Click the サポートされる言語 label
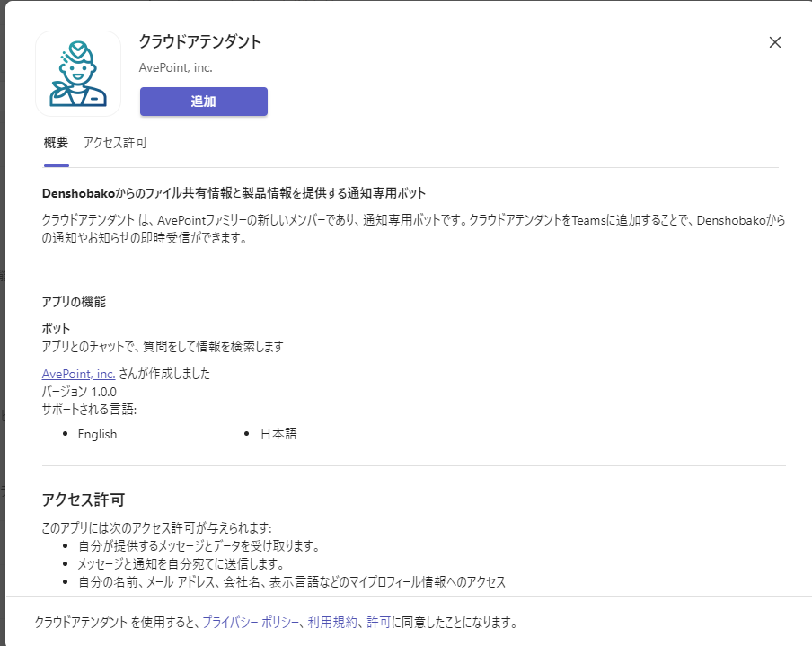This screenshot has width=812, height=646. [89, 410]
